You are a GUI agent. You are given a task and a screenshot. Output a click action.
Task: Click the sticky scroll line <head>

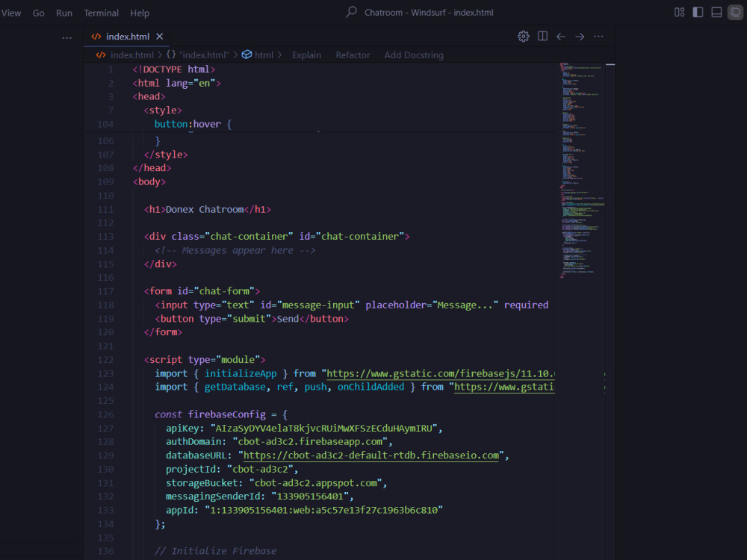(149, 96)
